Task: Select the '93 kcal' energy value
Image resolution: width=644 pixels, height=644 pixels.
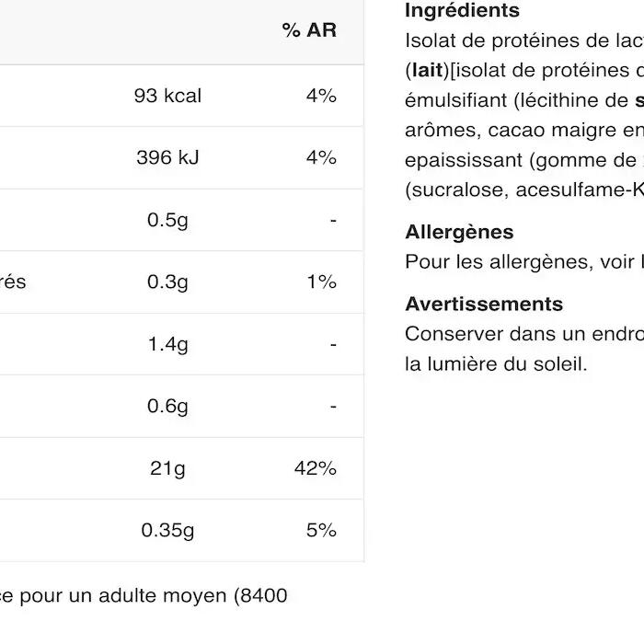Action: 167,96
